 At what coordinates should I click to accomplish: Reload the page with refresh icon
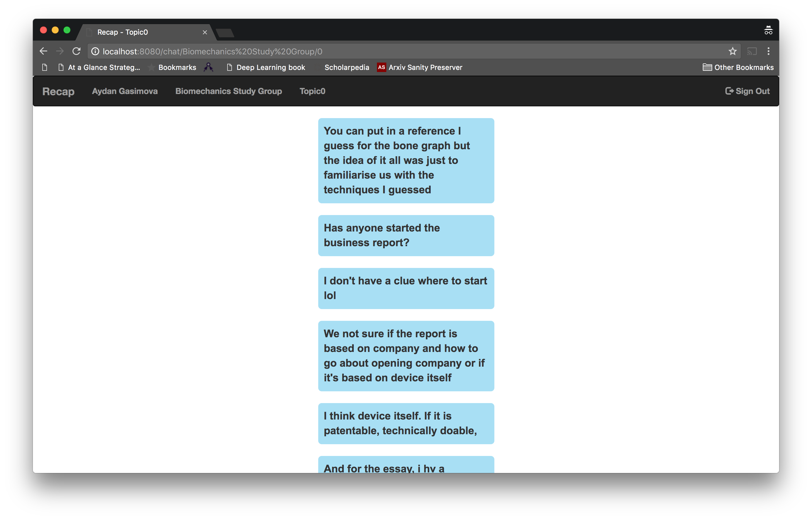[x=77, y=51]
